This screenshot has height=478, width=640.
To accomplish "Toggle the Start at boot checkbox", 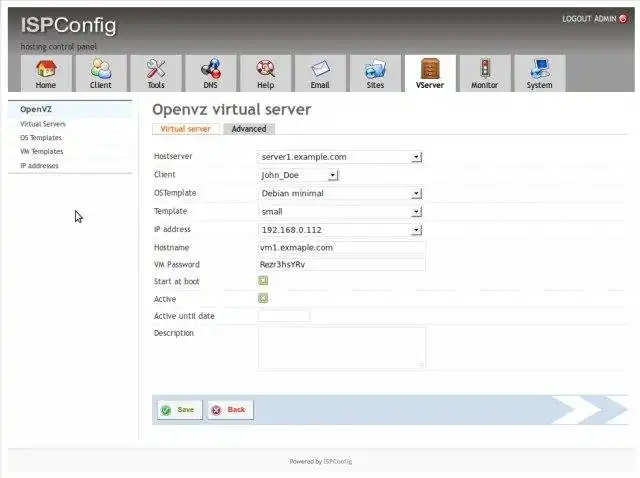I will (263, 281).
